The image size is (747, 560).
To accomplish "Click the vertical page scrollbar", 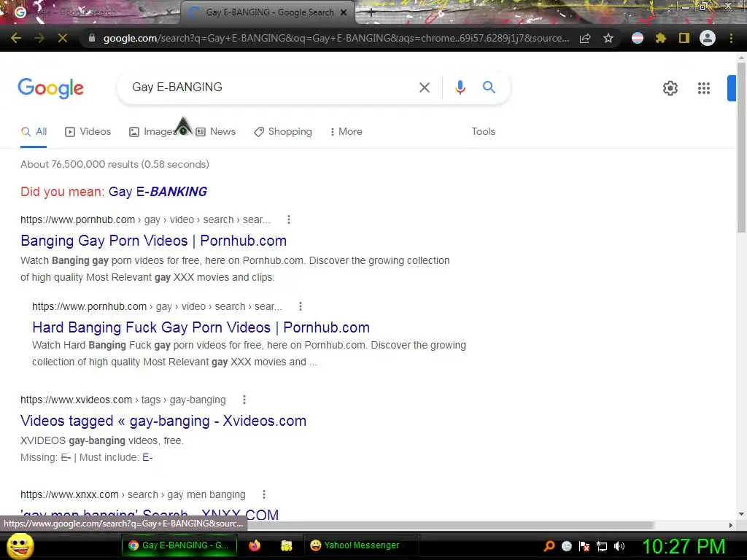I will coord(741,147).
